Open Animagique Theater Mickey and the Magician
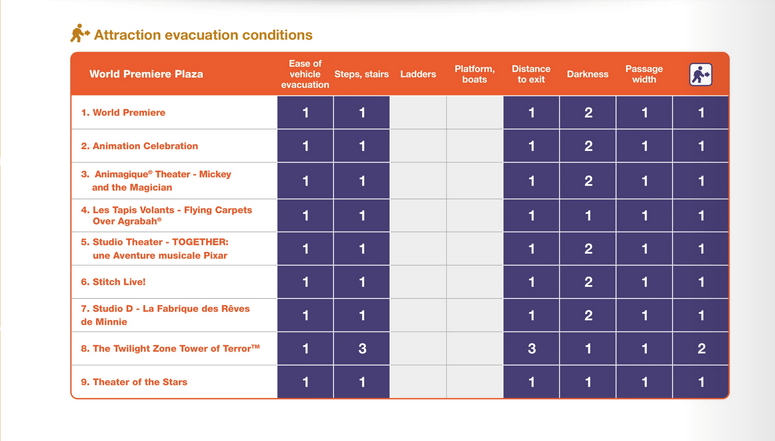Viewport: 775px width, 441px height. tap(155, 180)
